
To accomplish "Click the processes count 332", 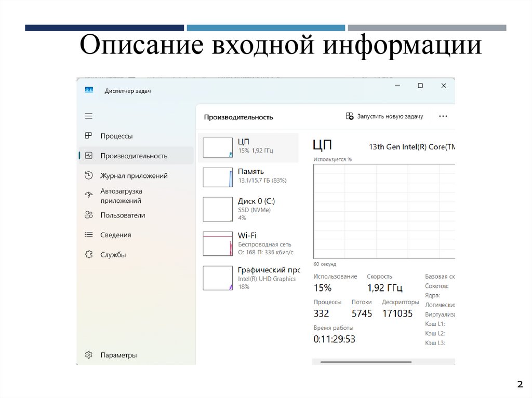I will (x=321, y=313).
